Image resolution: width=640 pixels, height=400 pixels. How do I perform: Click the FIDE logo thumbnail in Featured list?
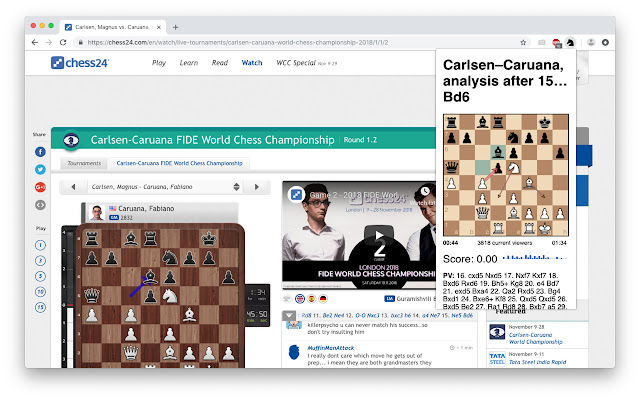[x=497, y=332]
